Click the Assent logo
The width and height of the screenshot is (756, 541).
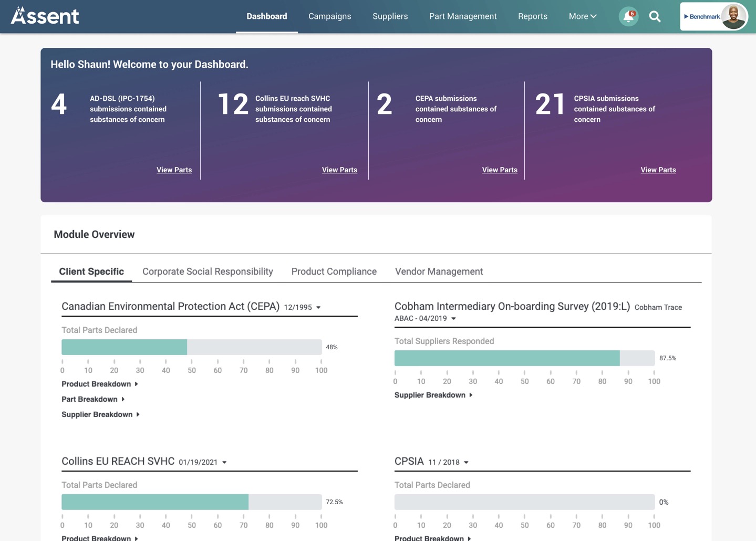[x=44, y=15]
